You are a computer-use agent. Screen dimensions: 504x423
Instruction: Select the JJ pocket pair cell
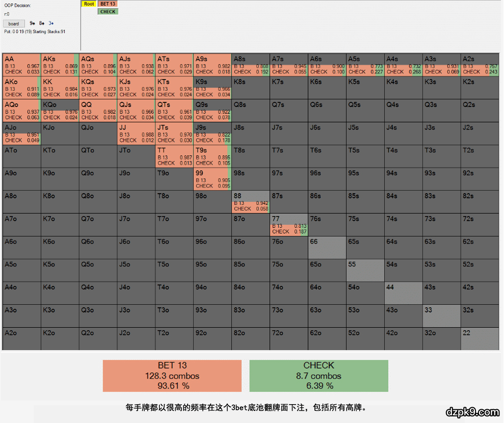136,133
